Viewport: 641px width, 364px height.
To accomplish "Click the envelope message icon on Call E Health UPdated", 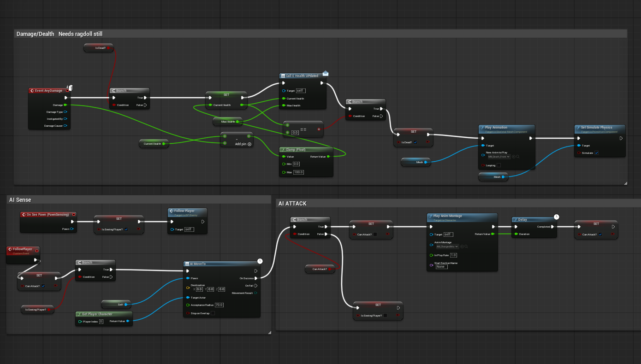I will [326, 73].
